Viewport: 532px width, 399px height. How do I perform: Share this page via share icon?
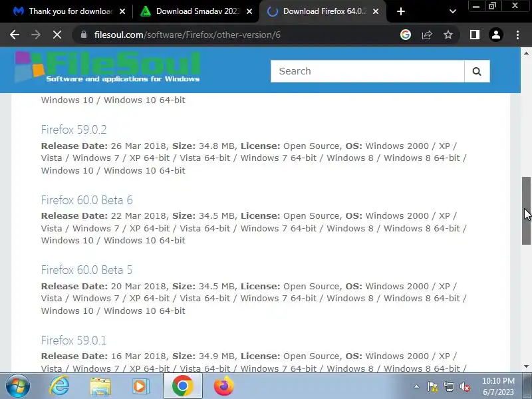pyautogui.click(x=427, y=35)
